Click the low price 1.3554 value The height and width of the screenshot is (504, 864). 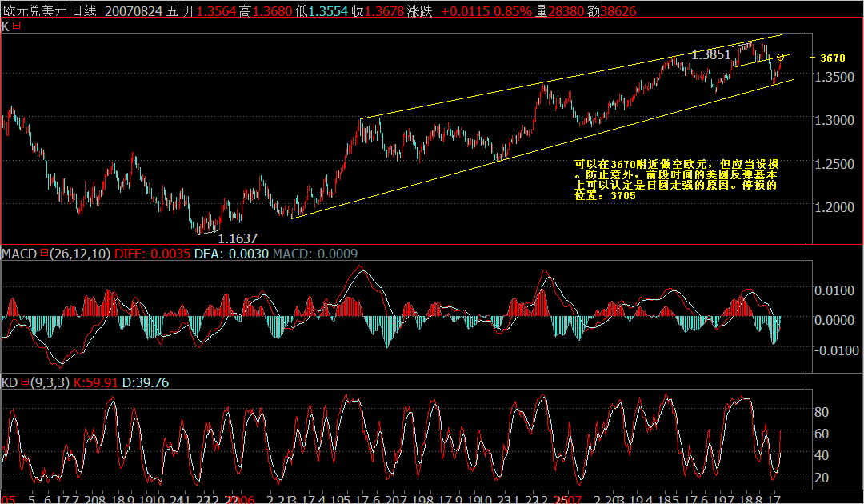click(x=329, y=11)
